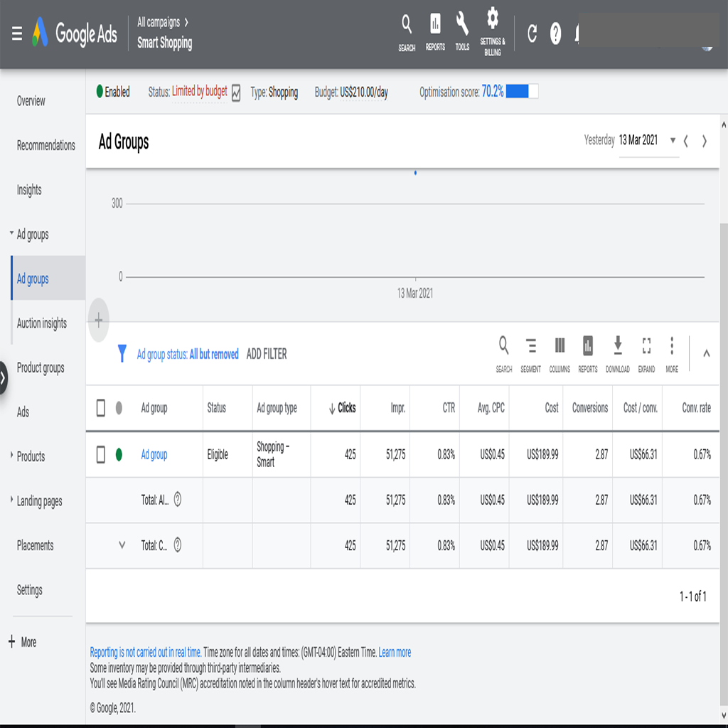The width and height of the screenshot is (728, 728).
Task: Collapse the Ad groups sidebar section
Action: (x=11, y=233)
